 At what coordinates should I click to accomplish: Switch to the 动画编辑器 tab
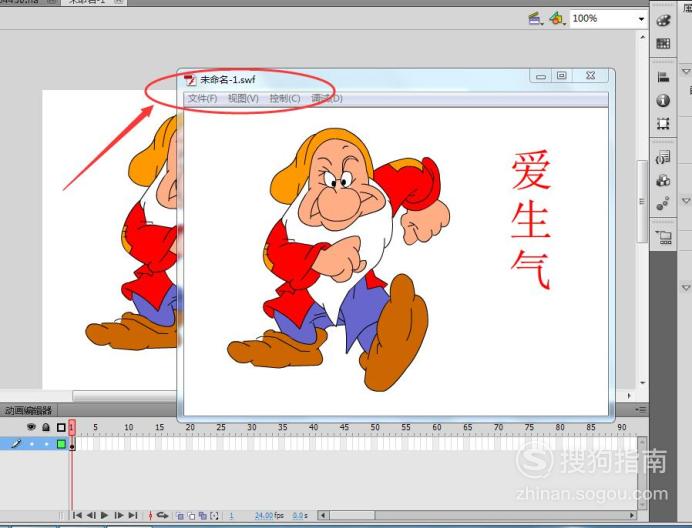(28, 410)
